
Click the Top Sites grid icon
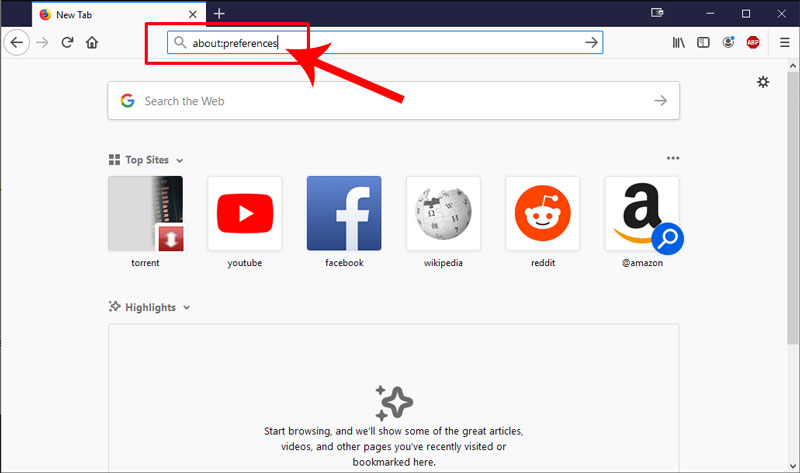tap(114, 160)
